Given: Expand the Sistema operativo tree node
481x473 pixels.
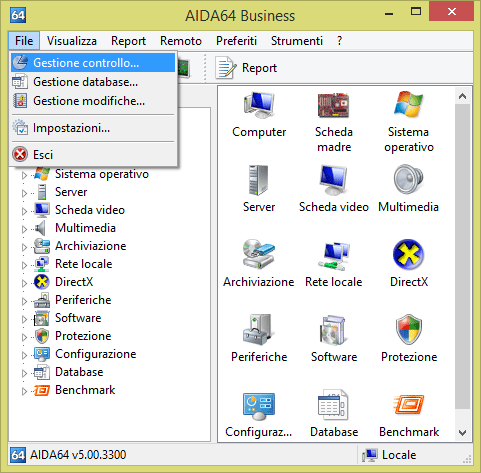Looking at the screenshot, I should point(24,175).
